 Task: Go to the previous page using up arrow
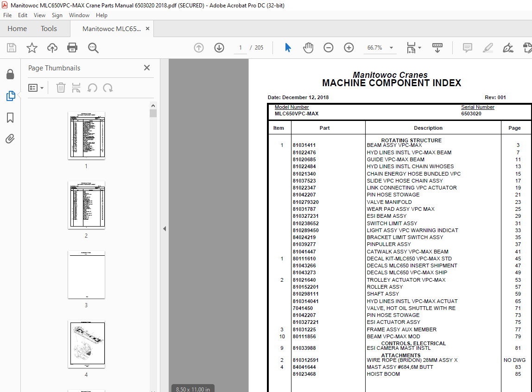199,48
